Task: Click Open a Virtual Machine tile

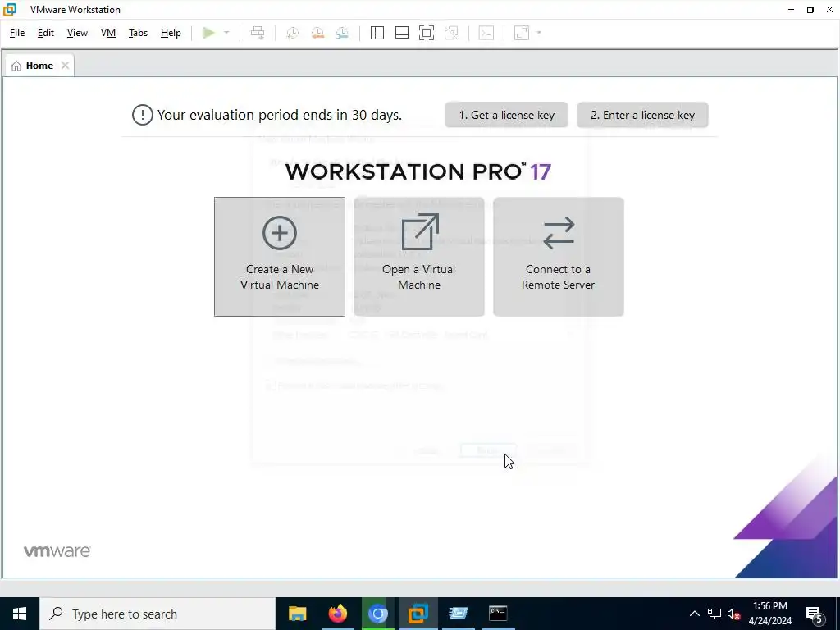Action: (x=419, y=257)
